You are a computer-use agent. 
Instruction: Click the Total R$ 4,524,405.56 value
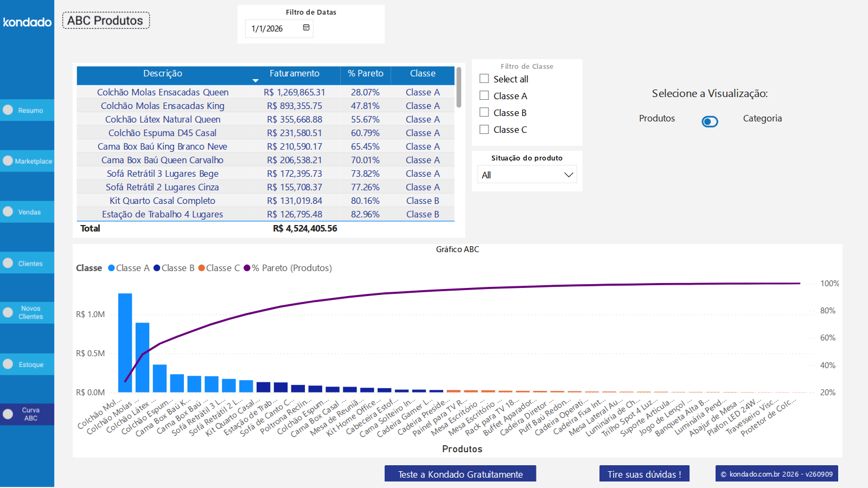(x=305, y=228)
